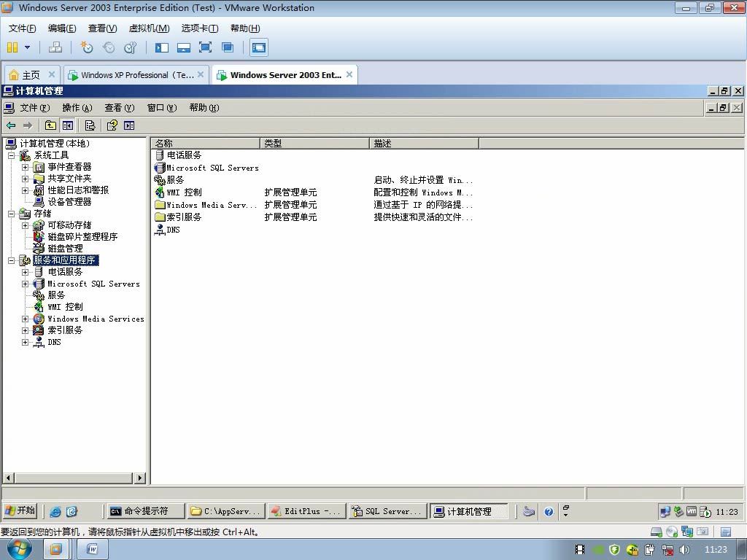
Task: Open the VMware 虚拟机(M) menu
Action: point(149,28)
